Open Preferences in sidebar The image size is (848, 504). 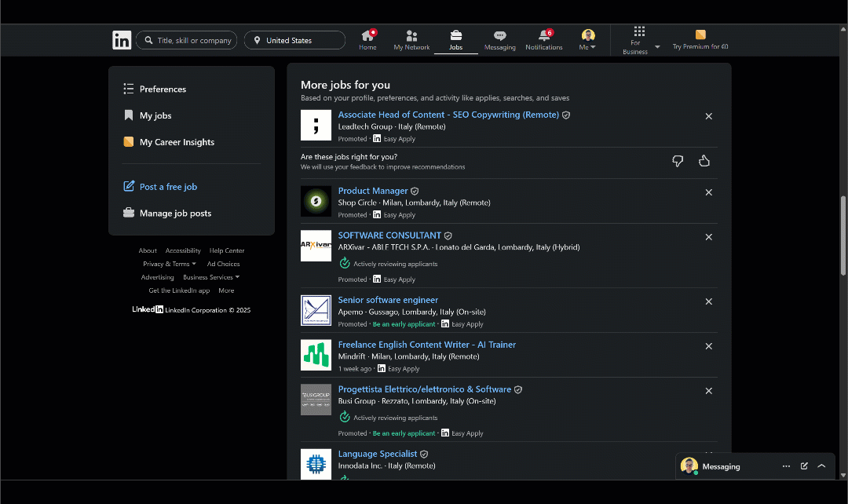pos(155,89)
